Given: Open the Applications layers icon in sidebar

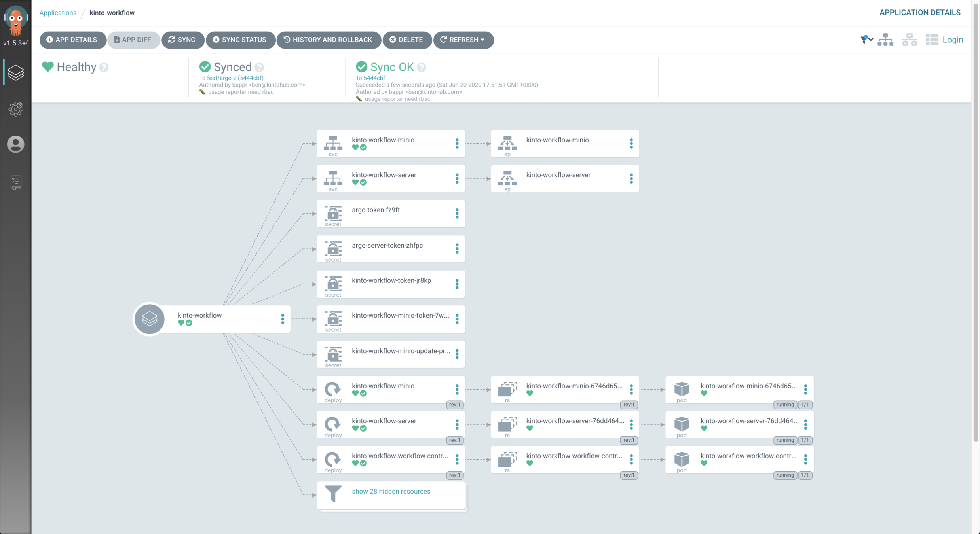Looking at the screenshot, I should [x=15, y=72].
